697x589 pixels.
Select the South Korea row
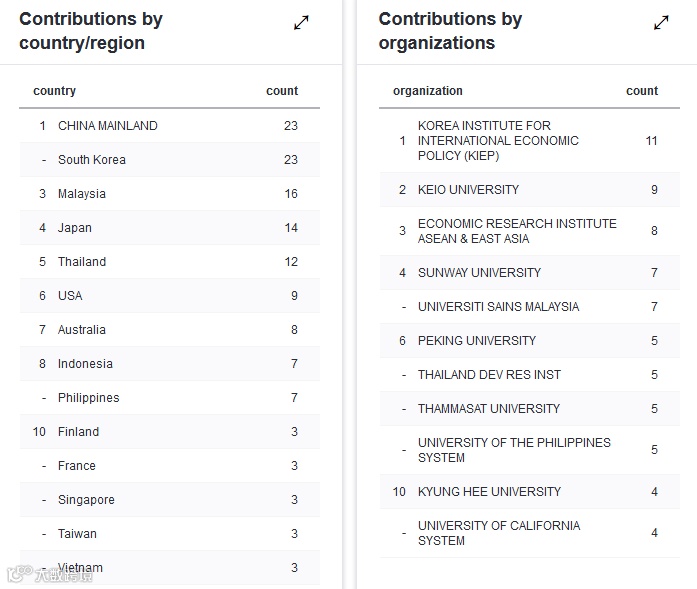tap(170, 160)
